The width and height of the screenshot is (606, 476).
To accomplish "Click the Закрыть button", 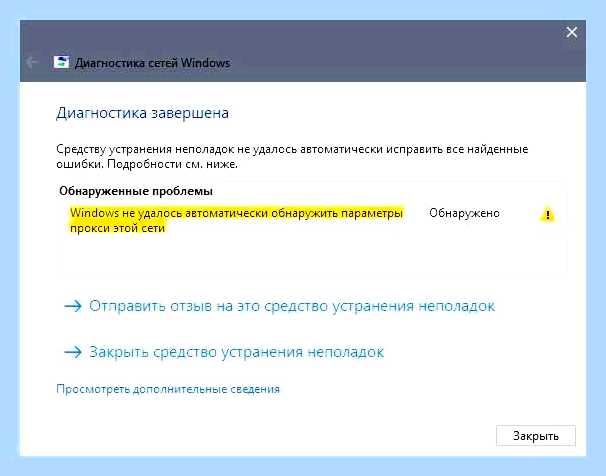I will click(x=536, y=435).
